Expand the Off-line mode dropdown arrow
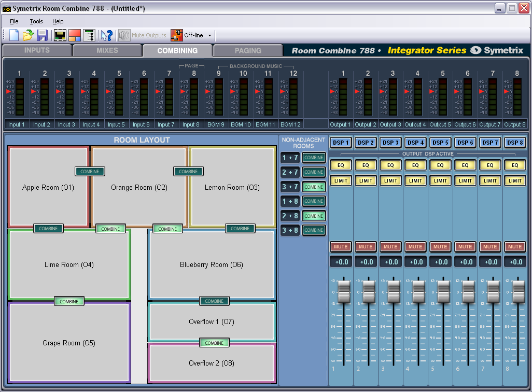This screenshot has width=532, height=392. pyautogui.click(x=209, y=35)
